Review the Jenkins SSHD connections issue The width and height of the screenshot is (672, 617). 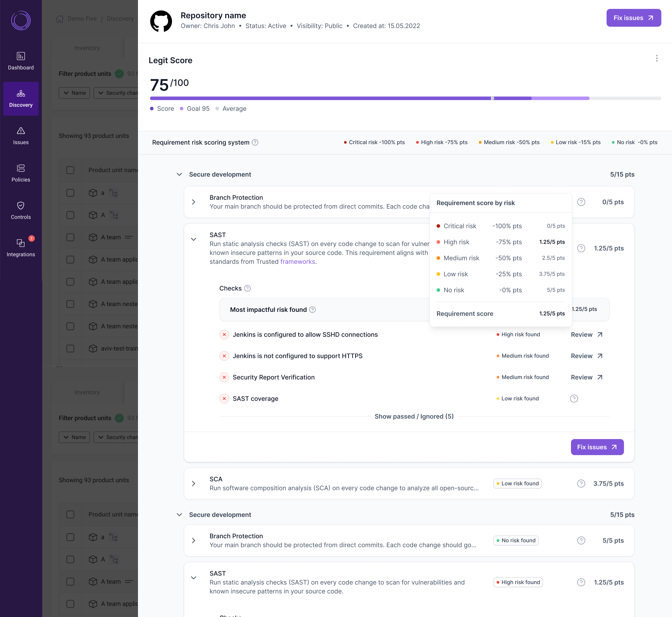click(587, 334)
